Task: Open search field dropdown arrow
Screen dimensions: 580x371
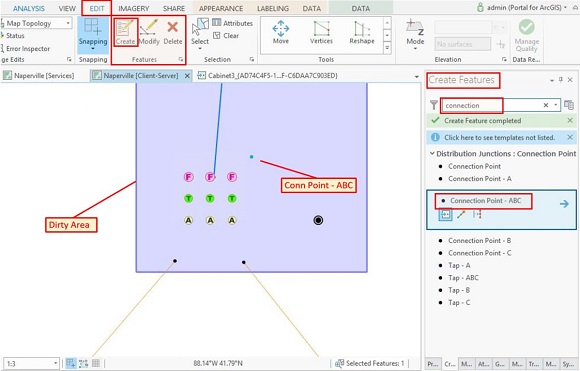Action: tap(556, 105)
